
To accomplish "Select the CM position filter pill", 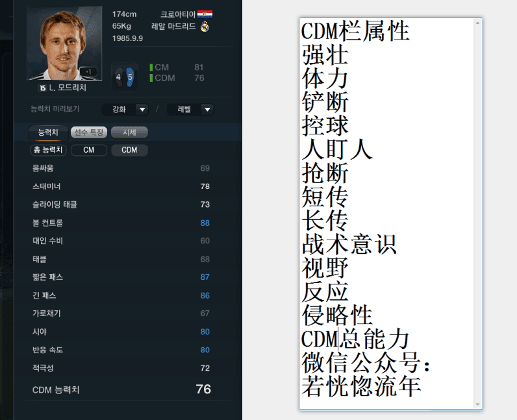I will [x=89, y=150].
